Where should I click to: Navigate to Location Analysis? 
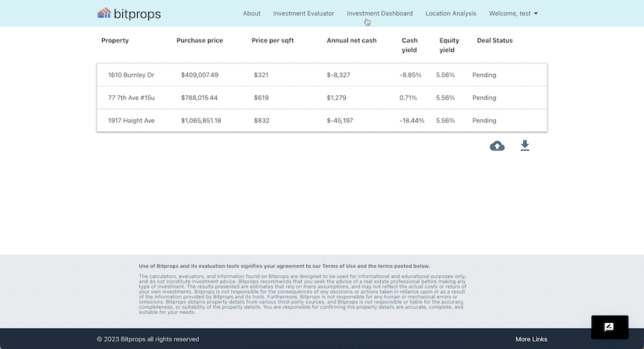(450, 13)
